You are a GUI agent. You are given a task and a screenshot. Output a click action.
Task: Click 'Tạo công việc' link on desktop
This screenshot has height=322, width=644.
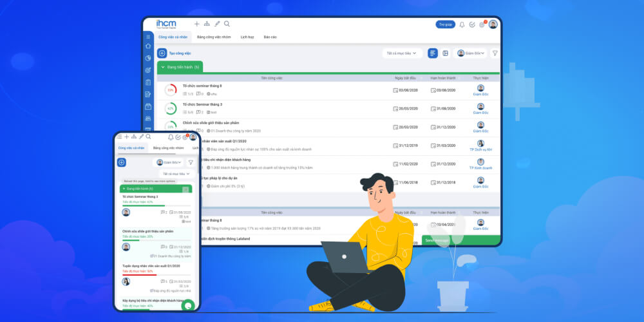[x=180, y=53]
